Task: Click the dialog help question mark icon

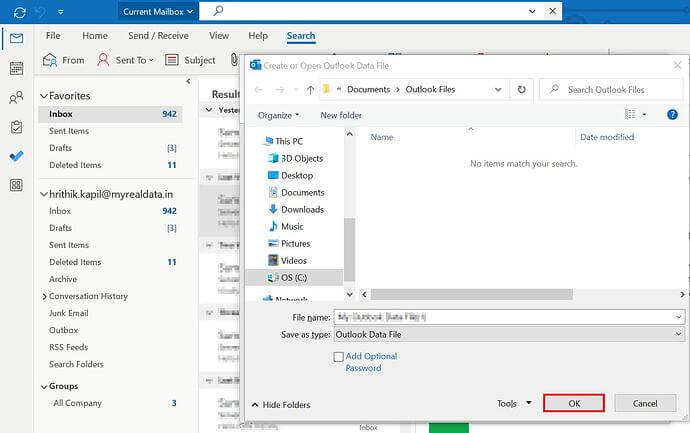Action: tap(672, 115)
